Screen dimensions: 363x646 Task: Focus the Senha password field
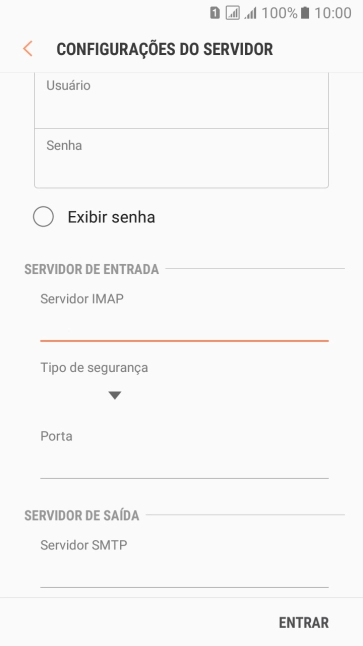(x=181, y=158)
